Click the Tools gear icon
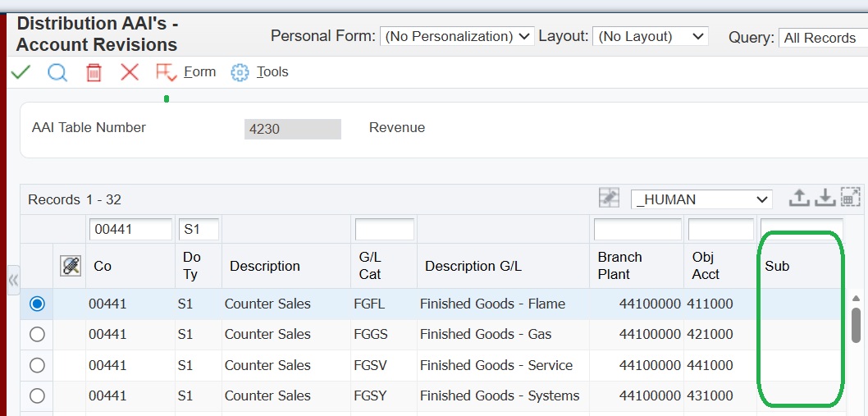868x416 pixels. [240, 72]
